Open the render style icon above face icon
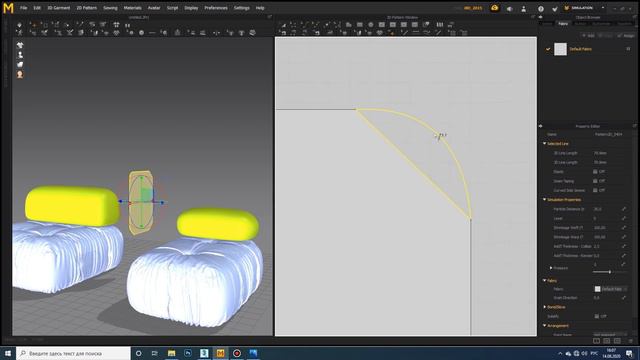640x360 pixels. click(x=20, y=64)
